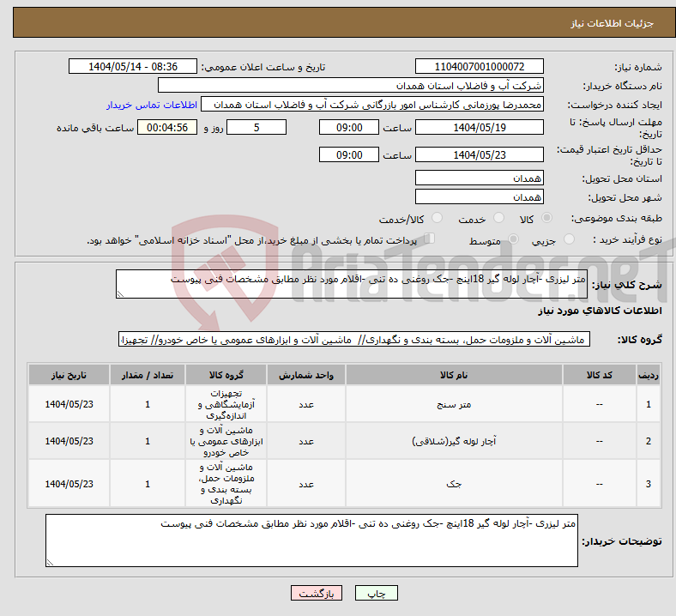This screenshot has width=676, height=616.
Task: Click the ماشین آلات و ابزارهای عمومی group cell
Action: (x=226, y=441)
